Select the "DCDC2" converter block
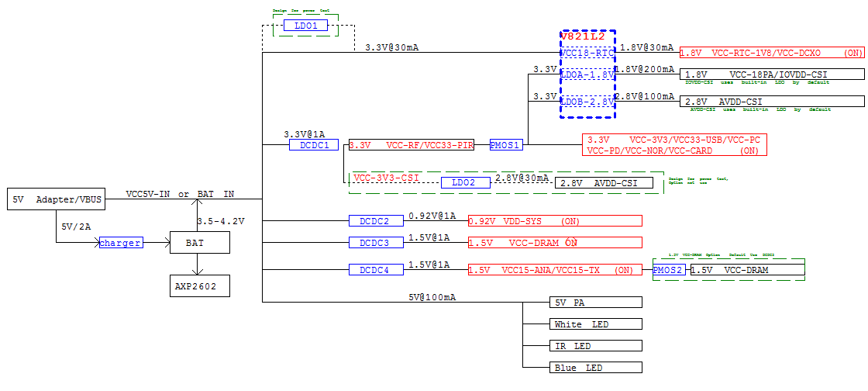 [x=377, y=221]
